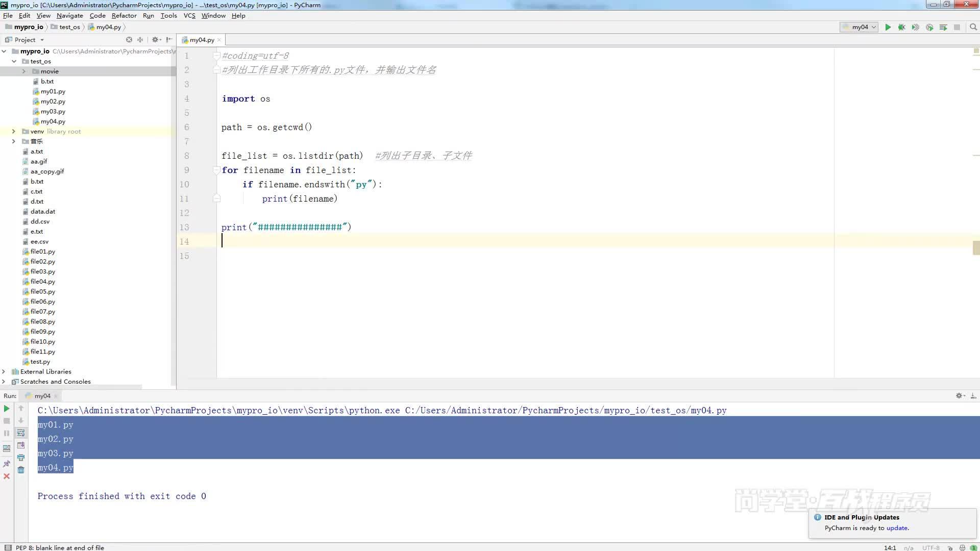
Task: Open Search Everywhere magnifier icon
Action: coord(973,27)
